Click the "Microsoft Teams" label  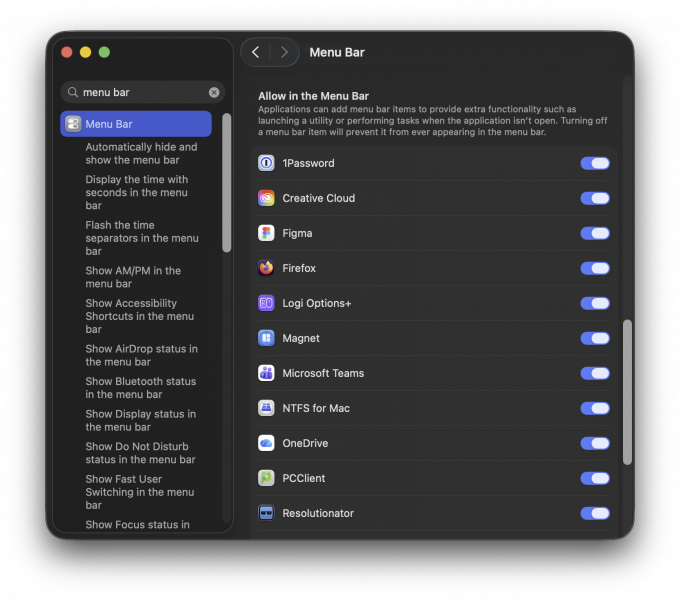(x=323, y=373)
